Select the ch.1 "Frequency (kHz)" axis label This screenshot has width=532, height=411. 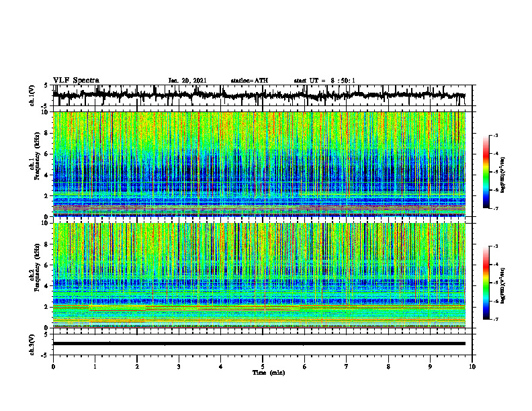tap(39, 156)
